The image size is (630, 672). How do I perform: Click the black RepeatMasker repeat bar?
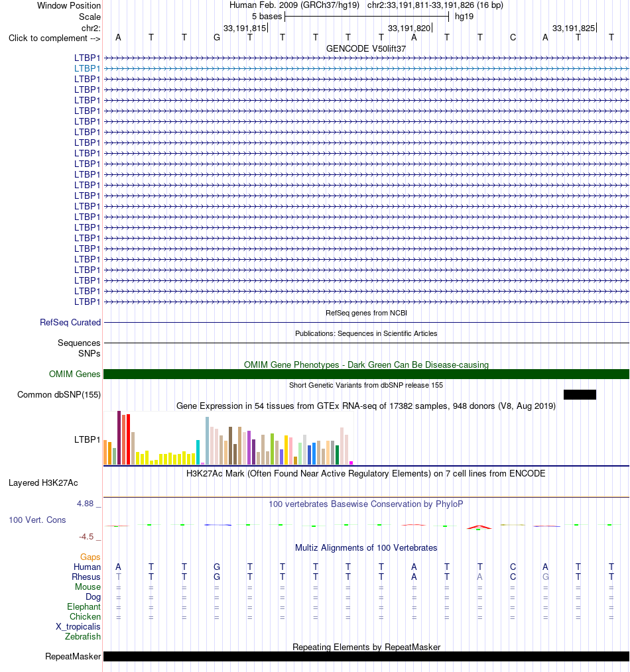(366, 657)
